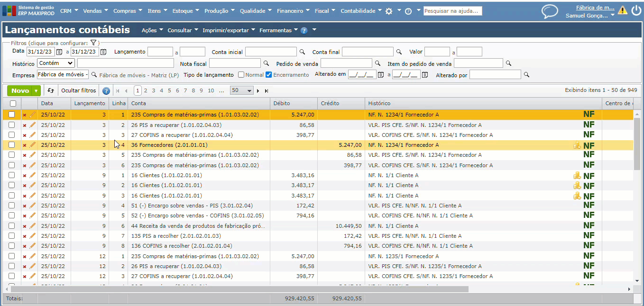This screenshot has width=644, height=306.
Task: Click magnifier next to Conta inicial field
Action: coord(302,52)
